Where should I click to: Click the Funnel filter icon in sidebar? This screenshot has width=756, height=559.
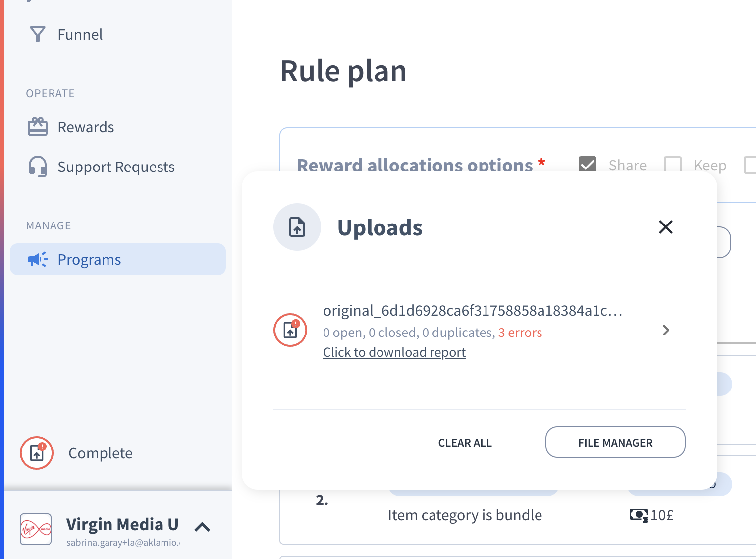(x=38, y=34)
